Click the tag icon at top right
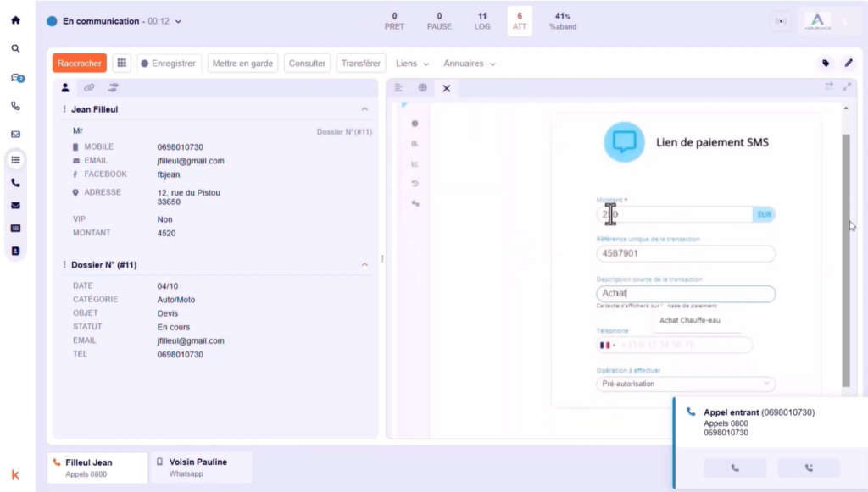This screenshot has height=492, width=868. pyautogui.click(x=825, y=64)
